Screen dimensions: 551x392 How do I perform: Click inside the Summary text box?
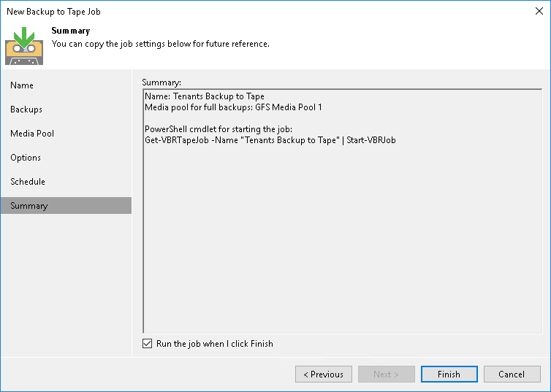pyautogui.click(x=342, y=211)
